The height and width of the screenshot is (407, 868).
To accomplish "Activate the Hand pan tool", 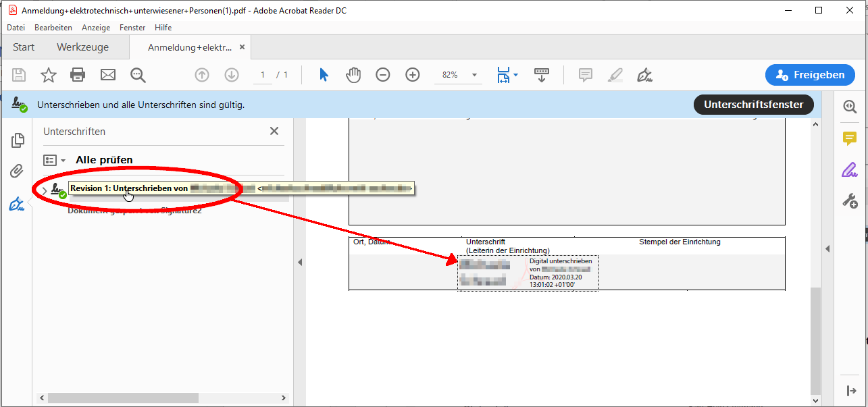I will click(x=353, y=75).
